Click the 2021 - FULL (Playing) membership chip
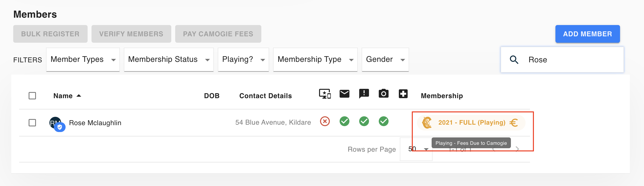The image size is (644, 186). (471, 123)
